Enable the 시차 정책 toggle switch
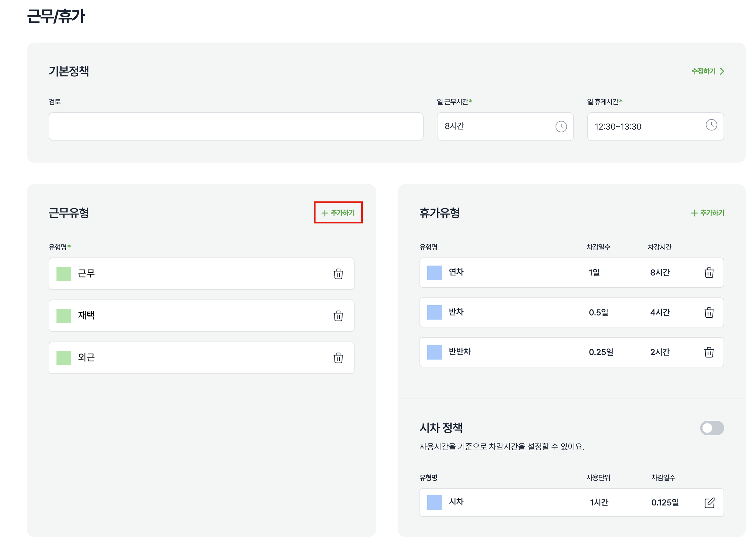This screenshot has height=545, width=756. click(x=712, y=428)
